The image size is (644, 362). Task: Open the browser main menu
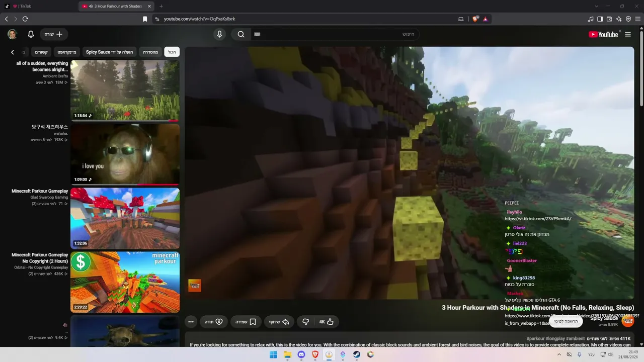tap(638, 19)
